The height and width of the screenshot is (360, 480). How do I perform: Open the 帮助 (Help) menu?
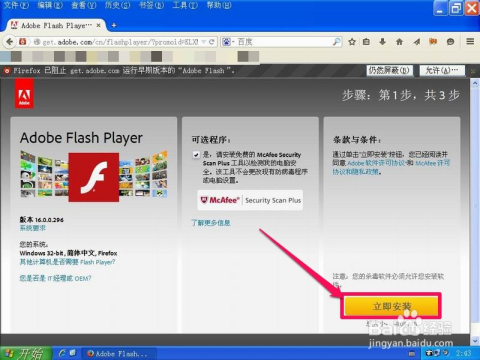tap(219, 5)
